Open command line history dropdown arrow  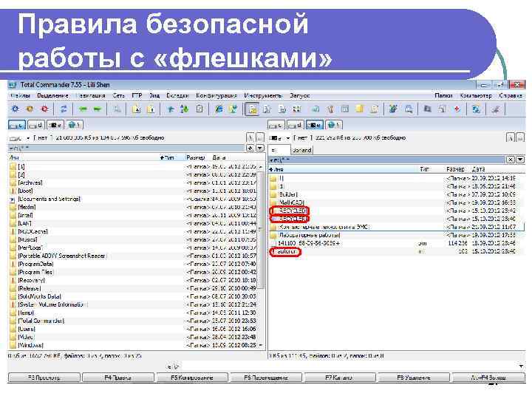click(521, 366)
